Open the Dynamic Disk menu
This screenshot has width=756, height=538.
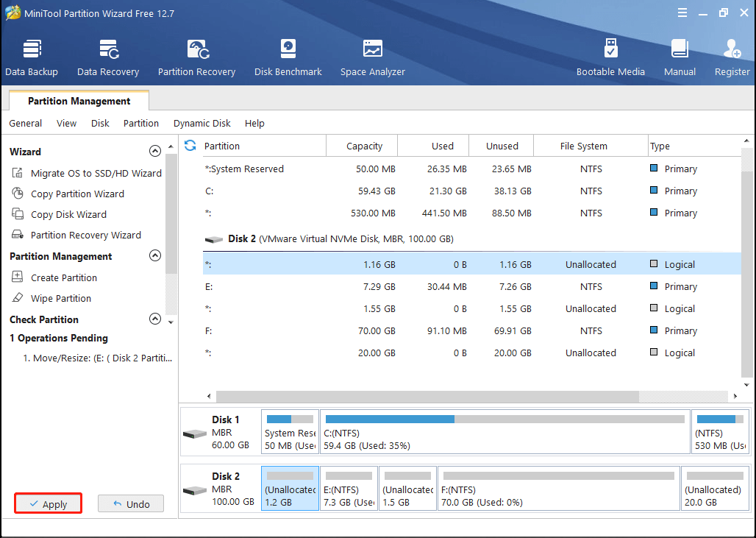click(x=202, y=123)
